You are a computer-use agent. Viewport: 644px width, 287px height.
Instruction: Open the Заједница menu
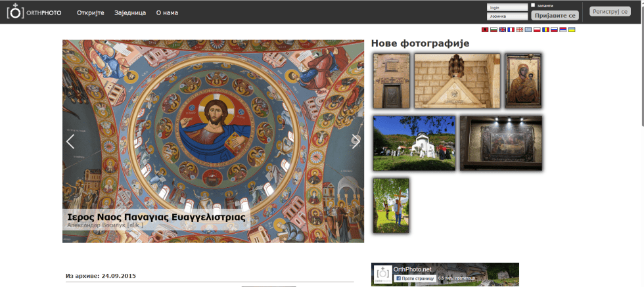coord(130,12)
